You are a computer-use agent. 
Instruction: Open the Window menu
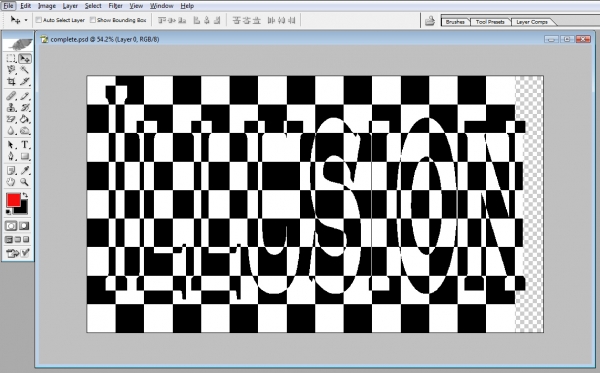[x=161, y=6]
